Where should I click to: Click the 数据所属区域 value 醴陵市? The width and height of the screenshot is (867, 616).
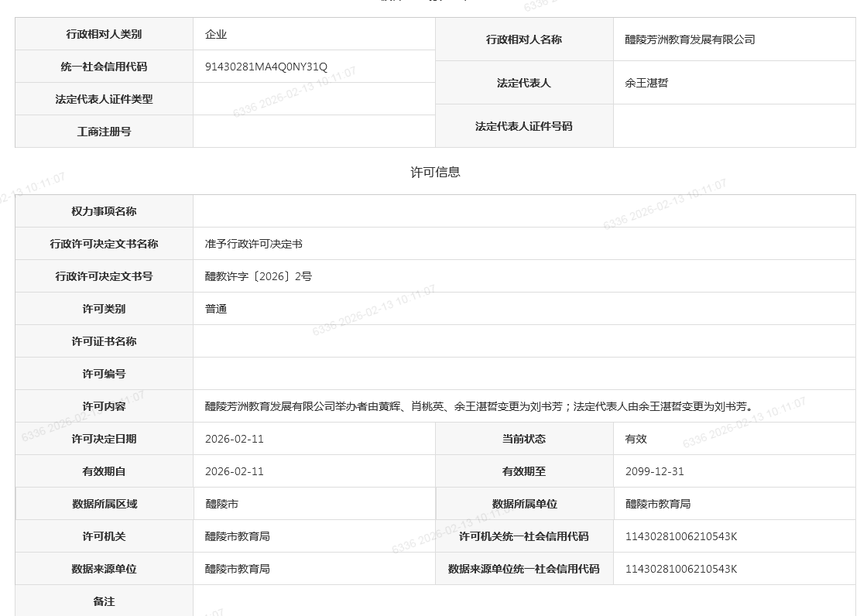pos(221,504)
